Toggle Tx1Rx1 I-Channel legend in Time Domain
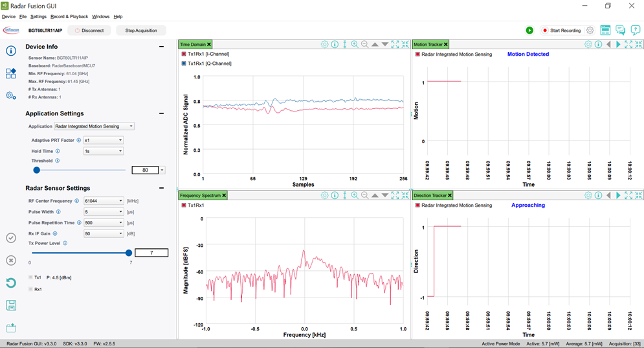Image resolution: width=644 pixels, height=348 pixels. pos(184,54)
